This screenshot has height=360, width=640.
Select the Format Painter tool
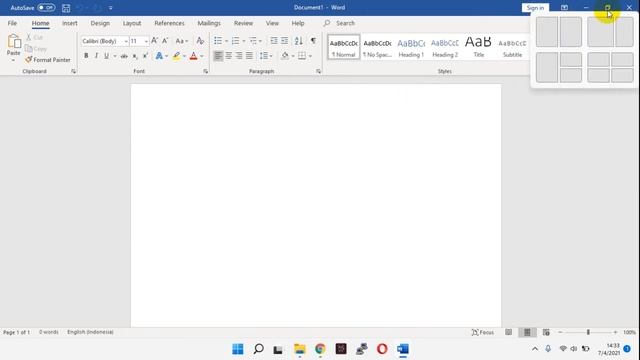point(48,60)
